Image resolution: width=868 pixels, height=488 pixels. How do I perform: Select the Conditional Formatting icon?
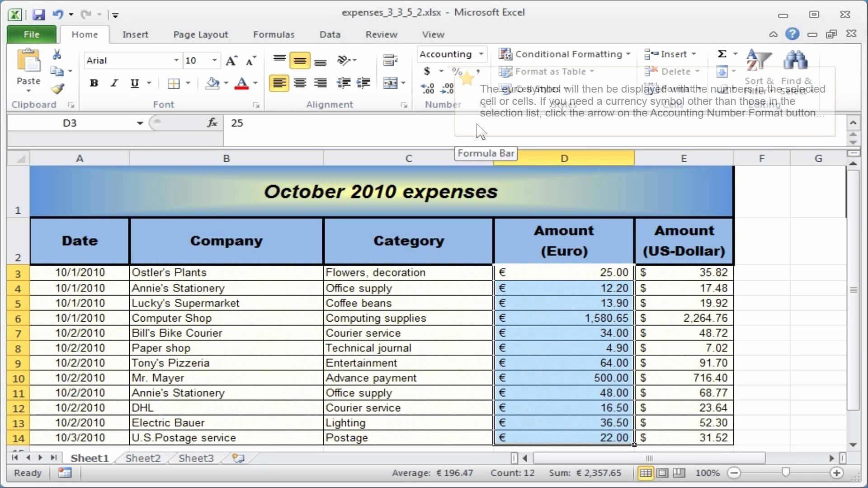click(505, 54)
